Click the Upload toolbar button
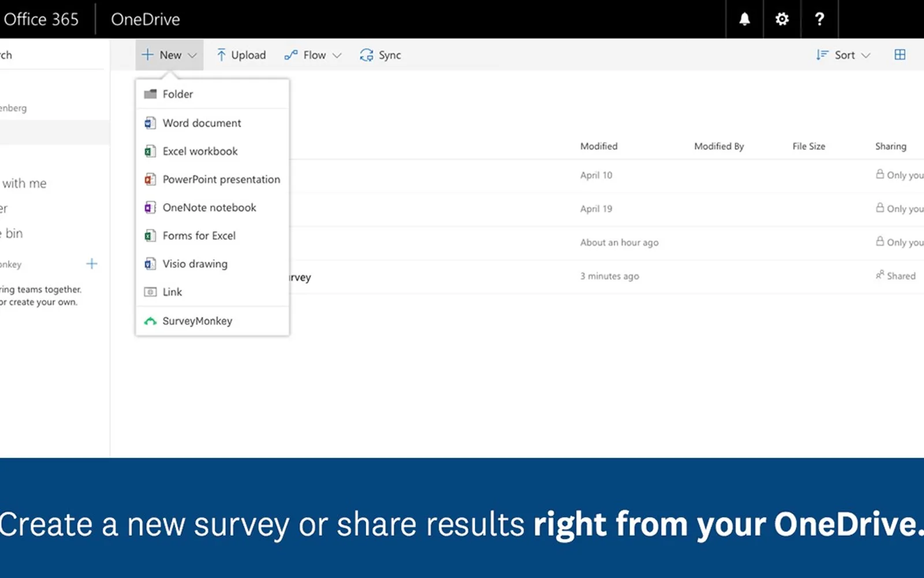Viewport: 924px width, 578px height. [x=241, y=55]
